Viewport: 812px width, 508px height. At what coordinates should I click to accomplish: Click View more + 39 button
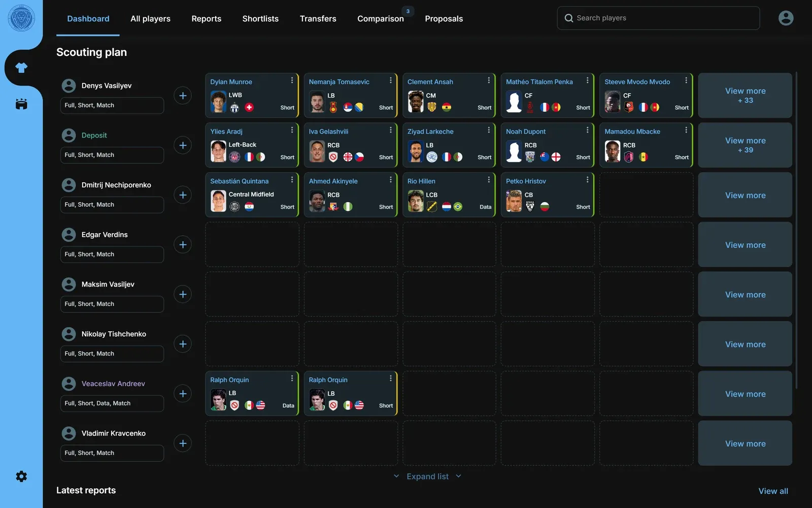tap(745, 145)
